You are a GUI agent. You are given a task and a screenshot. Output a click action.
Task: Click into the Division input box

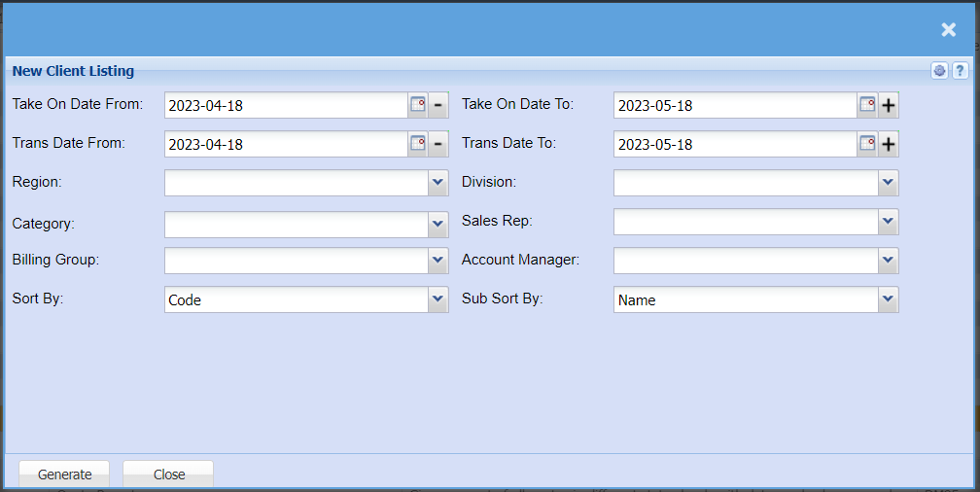pyautogui.click(x=747, y=183)
